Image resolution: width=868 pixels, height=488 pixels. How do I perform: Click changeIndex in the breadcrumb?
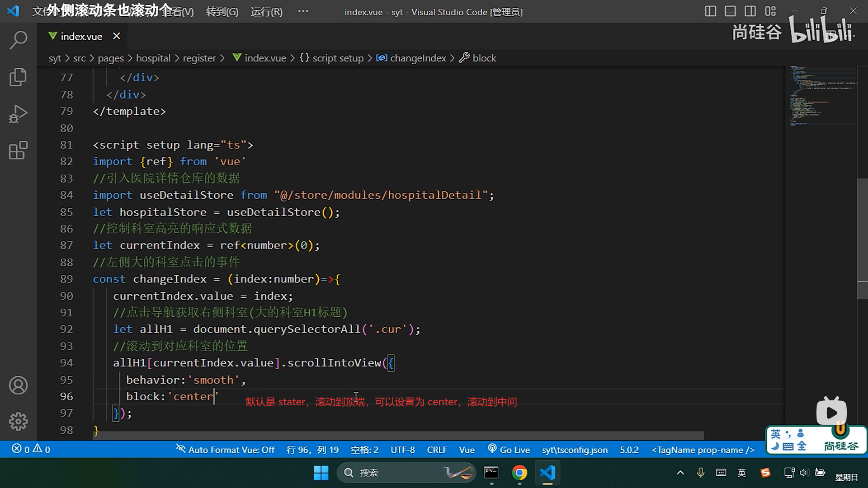click(417, 58)
